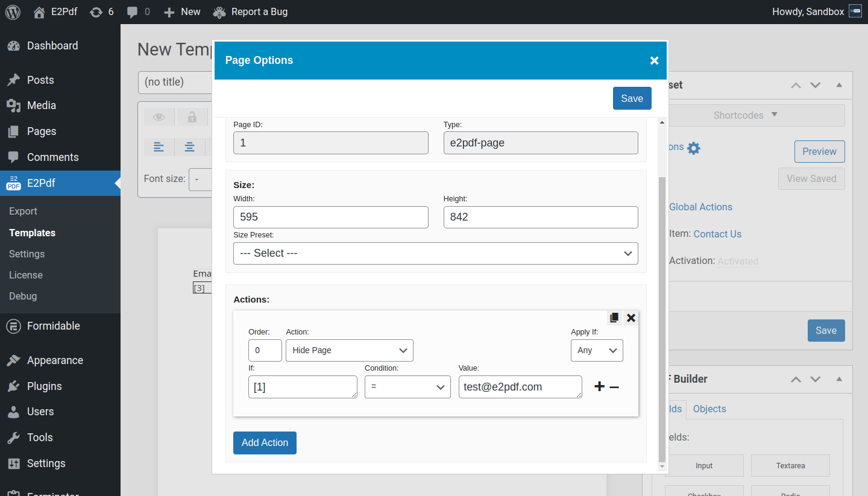Expand the Apply If dropdown
This screenshot has height=496, width=868.
click(x=596, y=350)
